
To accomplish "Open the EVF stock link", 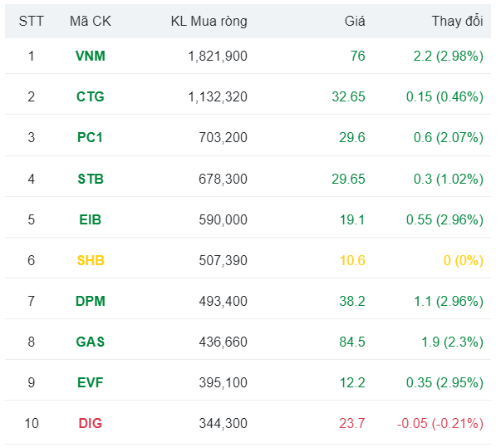I will click(x=90, y=382).
